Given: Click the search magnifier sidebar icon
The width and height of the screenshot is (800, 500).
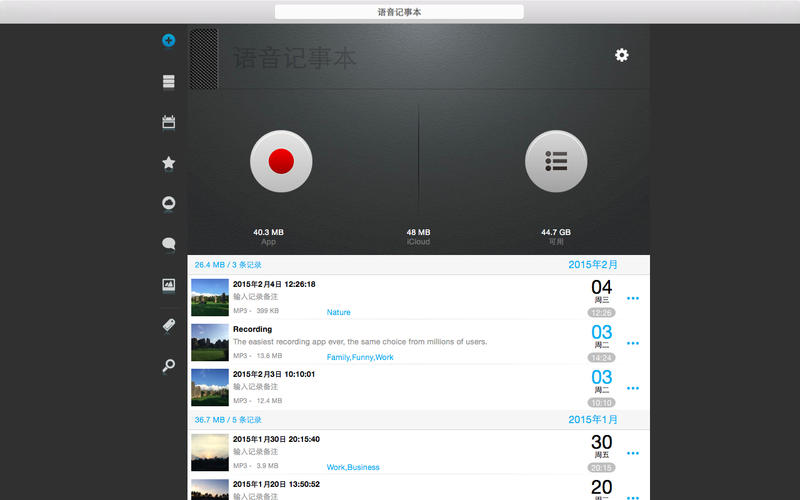Looking at the screenshot, I should [x=168, y=365].
